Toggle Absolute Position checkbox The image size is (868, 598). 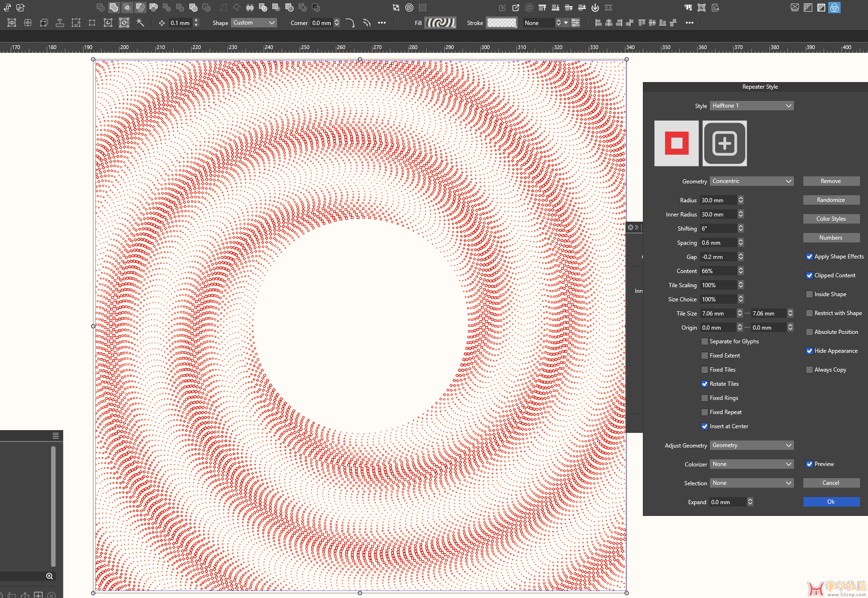[x=809, y=332]
